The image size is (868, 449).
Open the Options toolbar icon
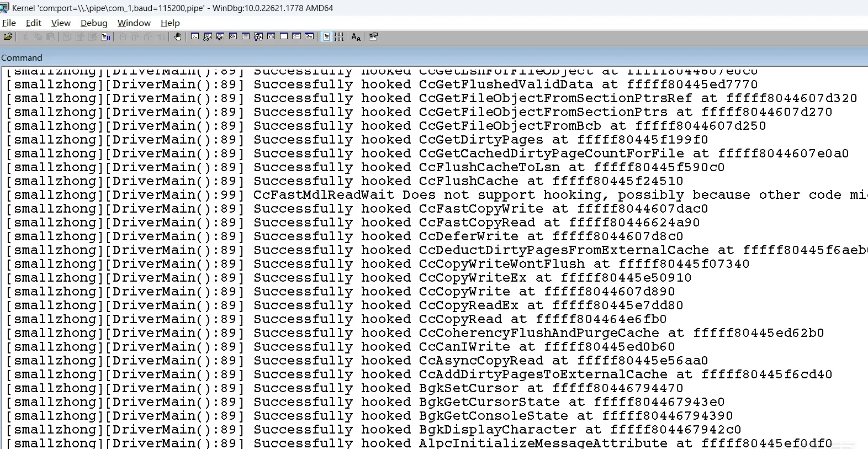click(x=373, y=37)
